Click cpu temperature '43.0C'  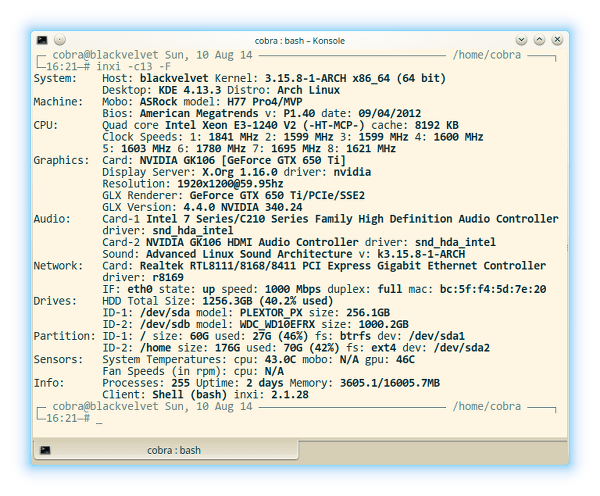point(280,360)
